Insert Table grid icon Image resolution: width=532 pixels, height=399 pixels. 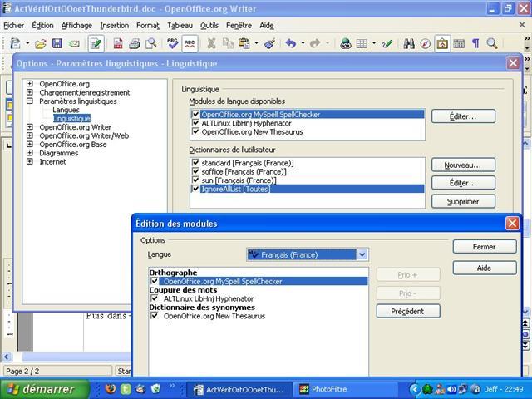pos(362,43)
